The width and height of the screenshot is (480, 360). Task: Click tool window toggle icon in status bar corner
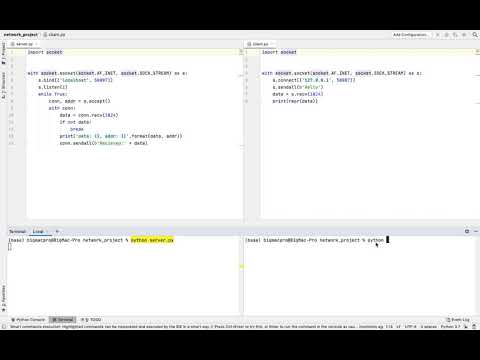[4, 327]
